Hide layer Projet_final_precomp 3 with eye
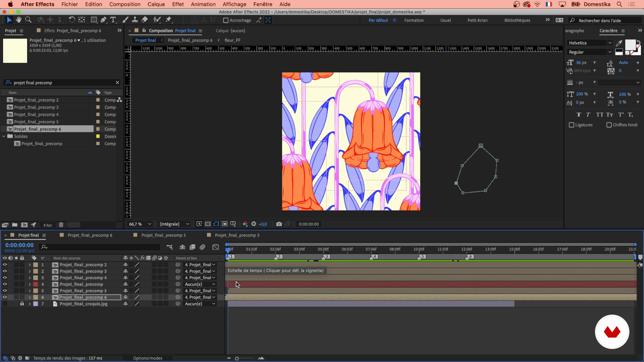The width and height of the screenshot is (644, 362). 5,271
